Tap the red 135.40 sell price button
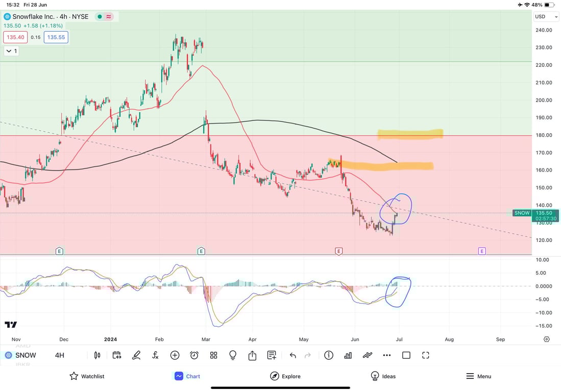 coord(15,37)
